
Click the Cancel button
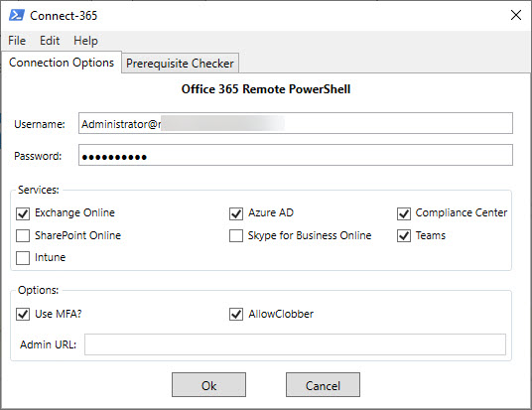[x=323, y=385]
